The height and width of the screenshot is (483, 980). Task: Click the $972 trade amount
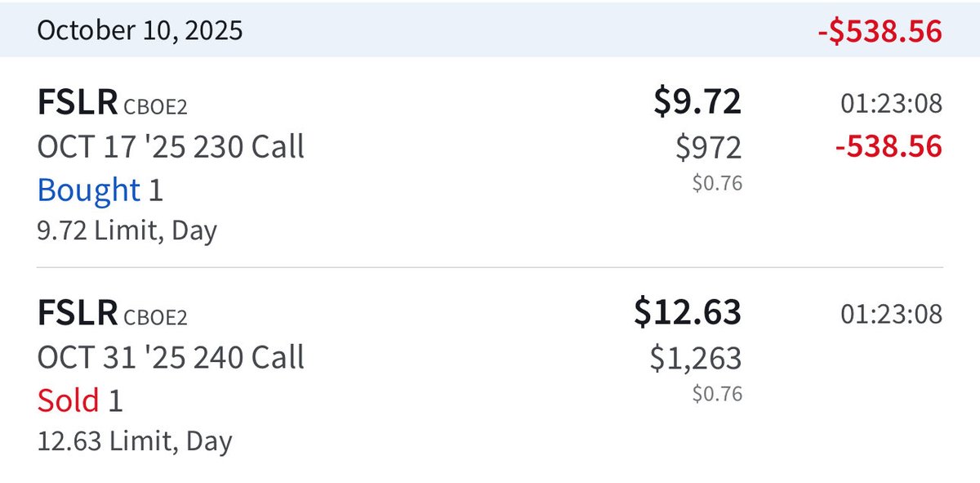click(709, 147)
